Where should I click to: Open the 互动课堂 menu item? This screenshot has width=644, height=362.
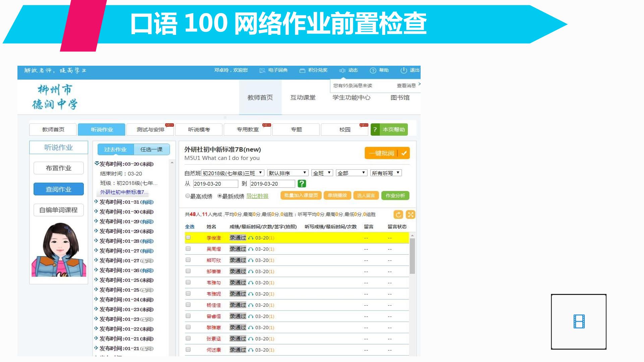[x=303, y=98]
